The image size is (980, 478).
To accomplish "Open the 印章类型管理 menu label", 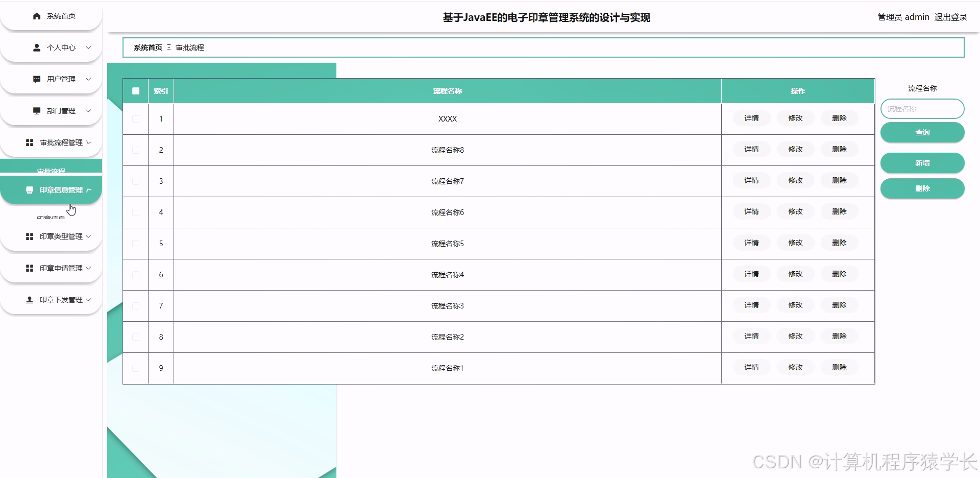I will click(x=61, y=236).
